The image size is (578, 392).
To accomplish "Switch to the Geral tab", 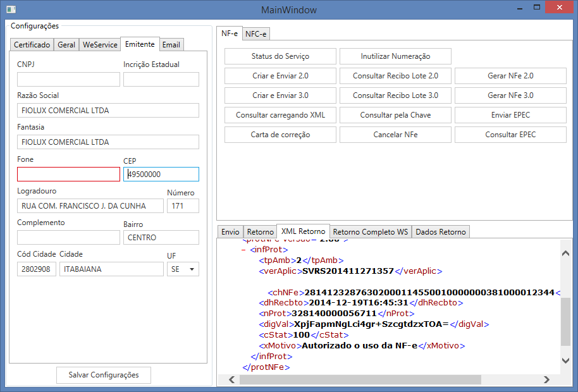I will point(66,45).
